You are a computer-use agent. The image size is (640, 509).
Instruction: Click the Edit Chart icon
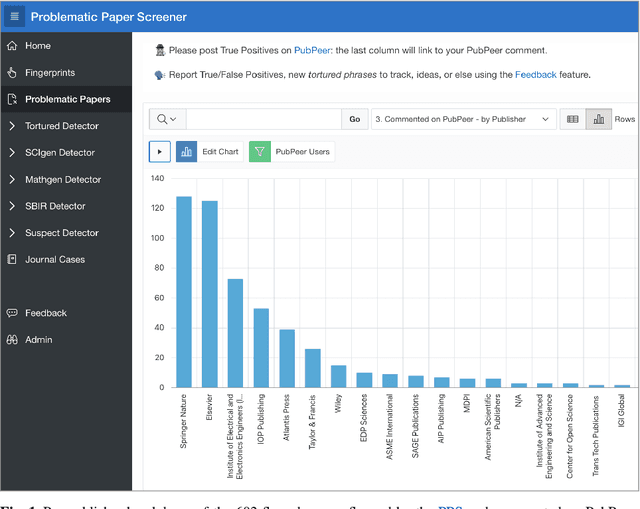(187, 152)
